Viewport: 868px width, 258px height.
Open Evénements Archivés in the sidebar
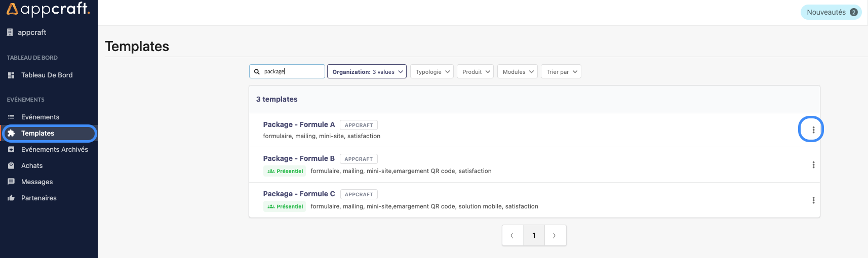54,149
